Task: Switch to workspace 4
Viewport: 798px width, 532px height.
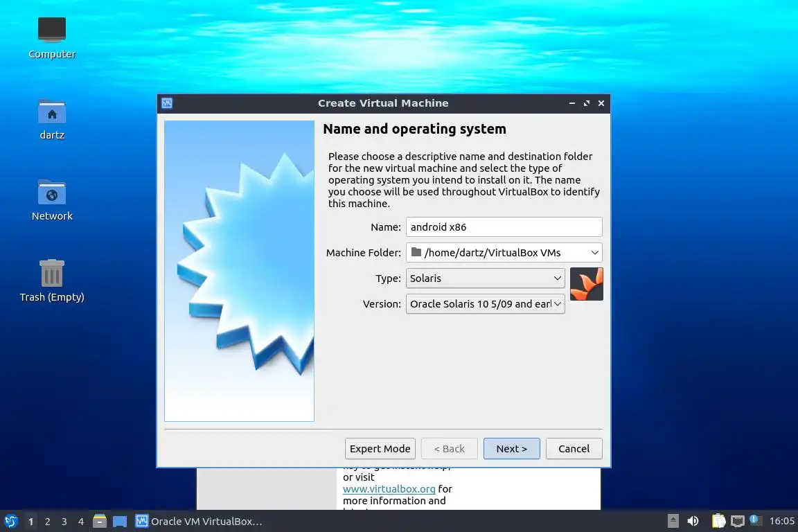Action: [81, 522]
